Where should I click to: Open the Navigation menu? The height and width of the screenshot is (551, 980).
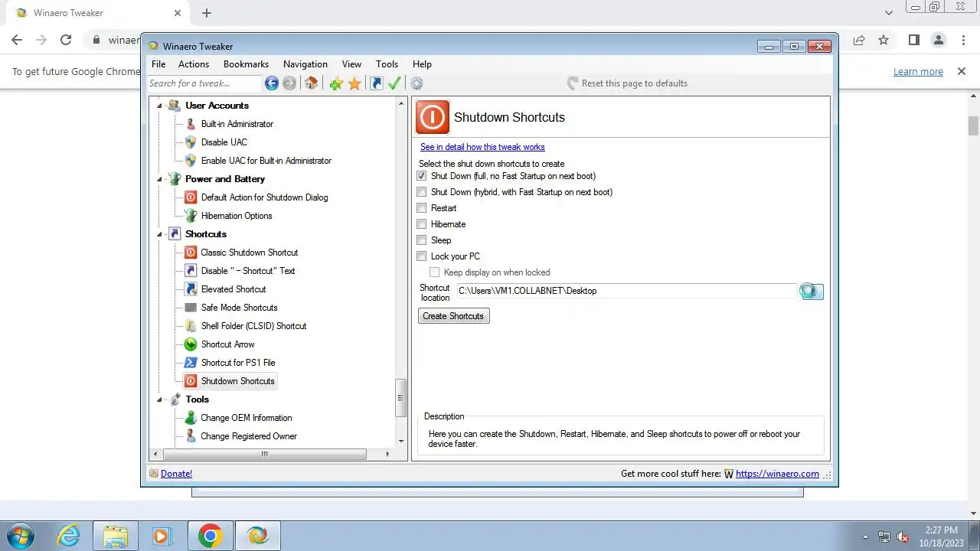point(305,64)
